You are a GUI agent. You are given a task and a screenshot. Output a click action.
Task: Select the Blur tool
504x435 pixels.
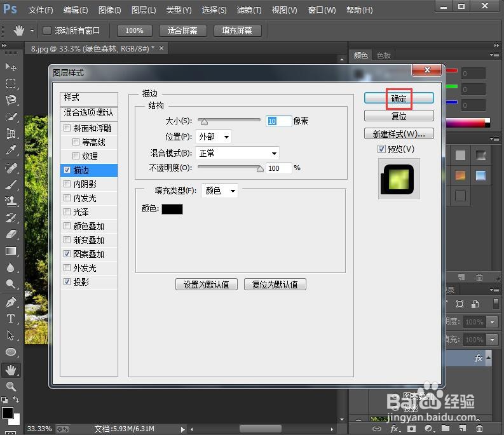tap(11, 267)
